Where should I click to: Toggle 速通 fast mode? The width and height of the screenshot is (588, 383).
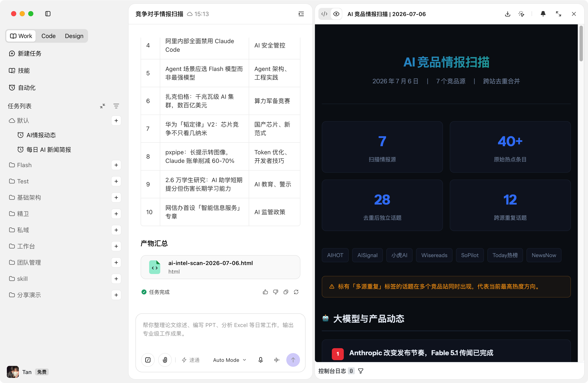(x=191, y=360)
